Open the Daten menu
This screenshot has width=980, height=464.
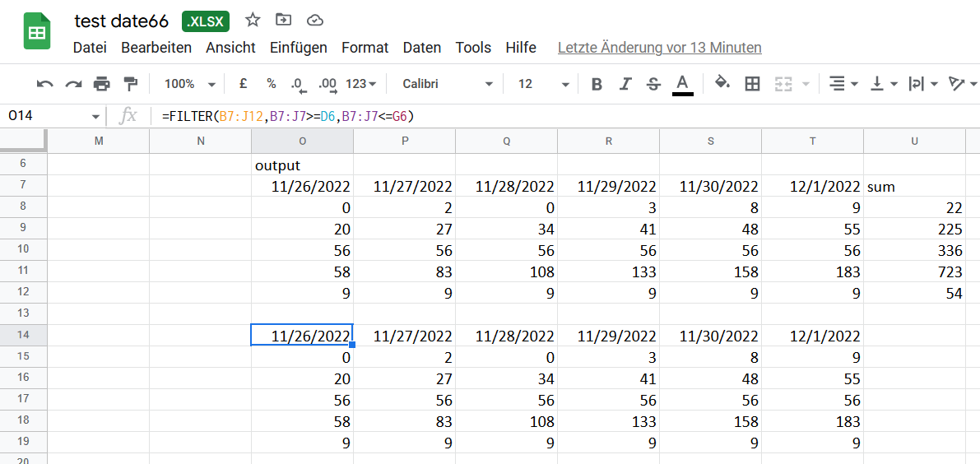pos(422,48)
